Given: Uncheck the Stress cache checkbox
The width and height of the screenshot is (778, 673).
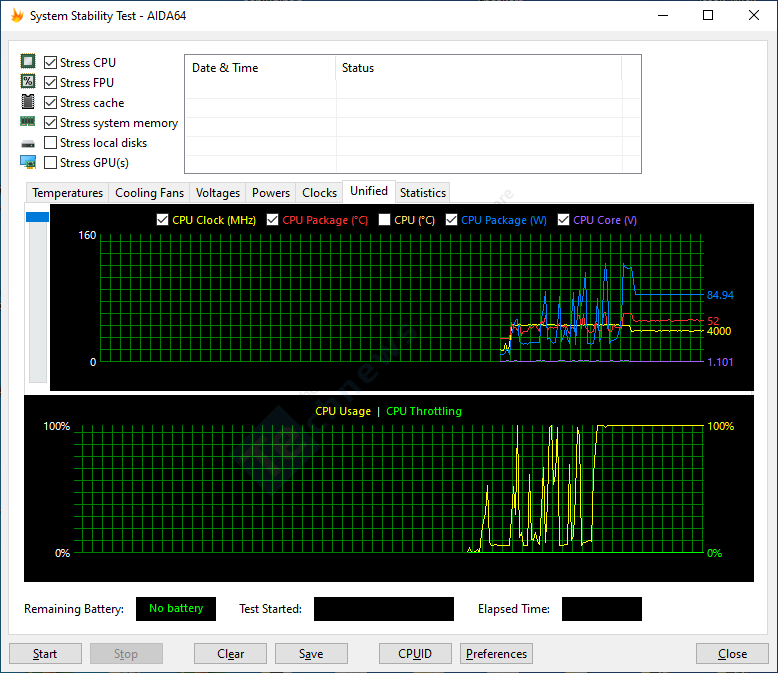Looking at the screenshot, I should point(50,103).
